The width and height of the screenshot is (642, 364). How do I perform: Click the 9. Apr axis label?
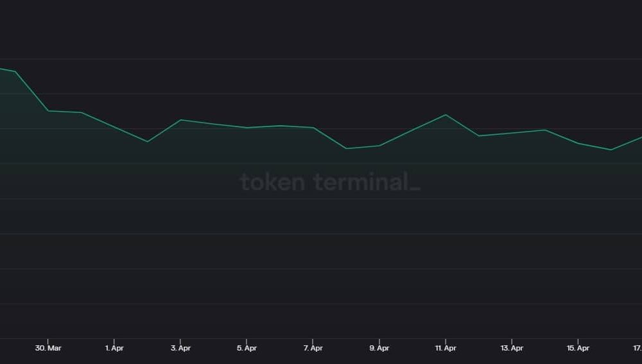tap(379, 348)
